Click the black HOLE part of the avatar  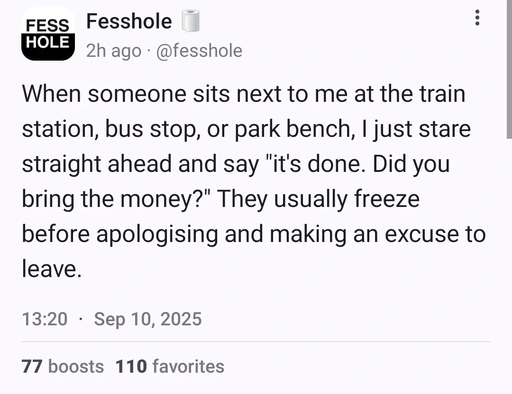(48, 47)
